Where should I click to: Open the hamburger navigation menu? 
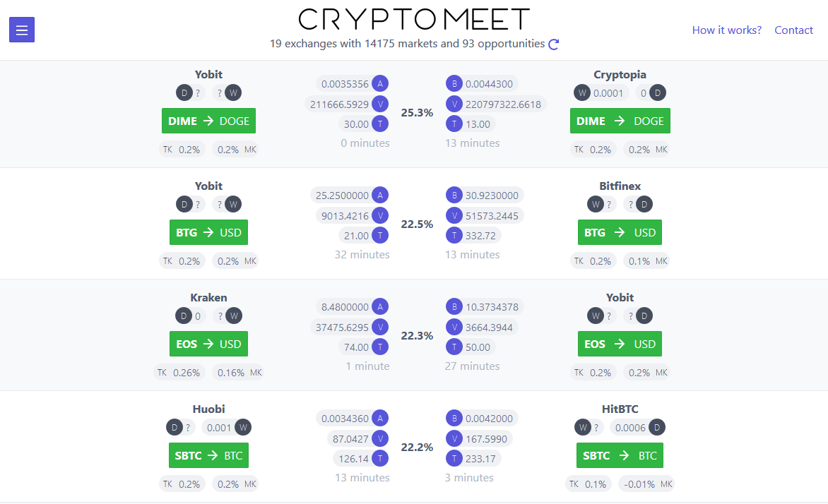tap(21, 30)
